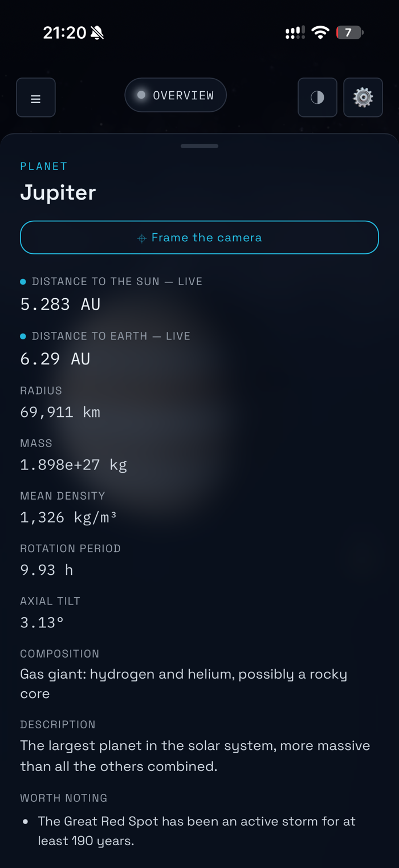The width and height of the screenshot is (399, 868).
Task: Select the 5.283 AU sun distance value
Action: tap(60, 304)
